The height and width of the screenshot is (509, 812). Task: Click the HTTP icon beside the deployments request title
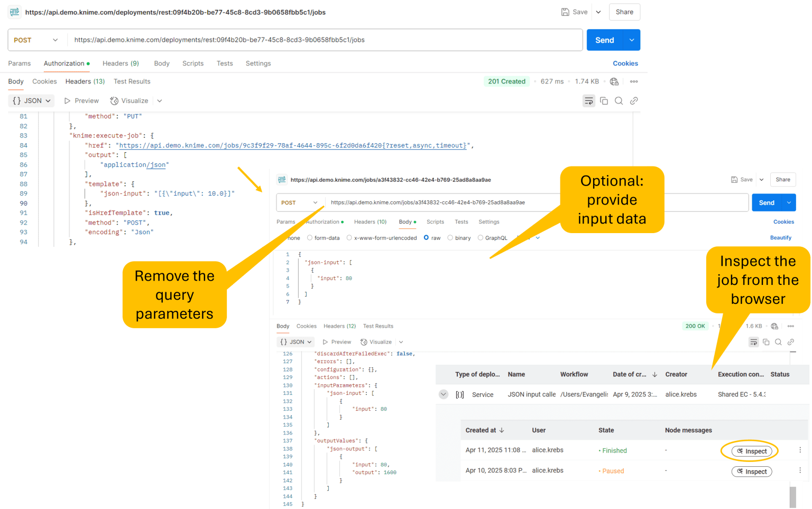pyautogui.click(x=14, y=12)
